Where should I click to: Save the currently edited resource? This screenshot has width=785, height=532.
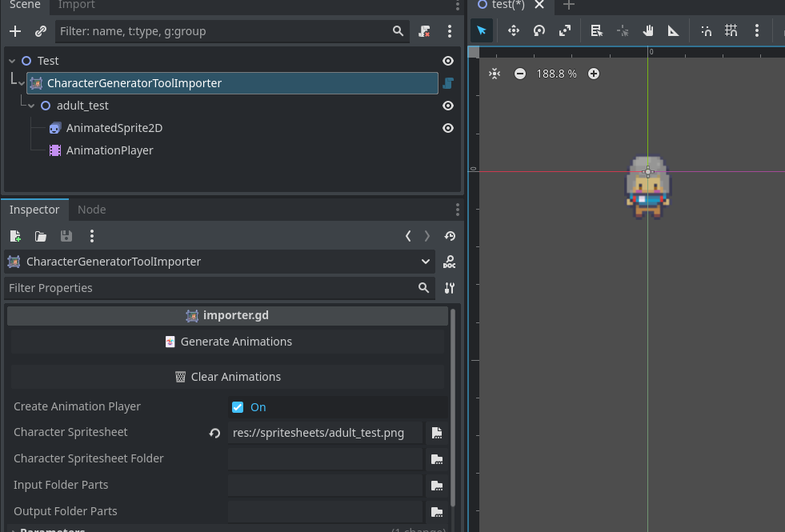click(x=66, y=236)
